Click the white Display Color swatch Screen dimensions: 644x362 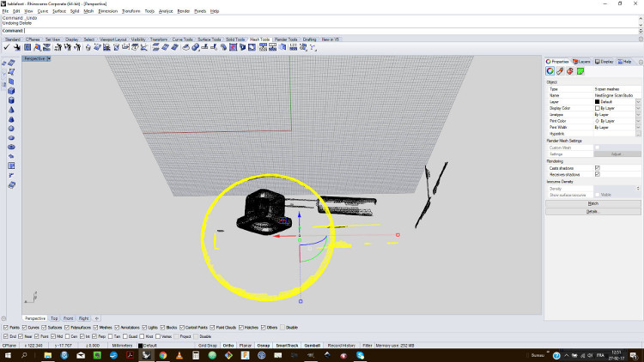coord(597,108)
